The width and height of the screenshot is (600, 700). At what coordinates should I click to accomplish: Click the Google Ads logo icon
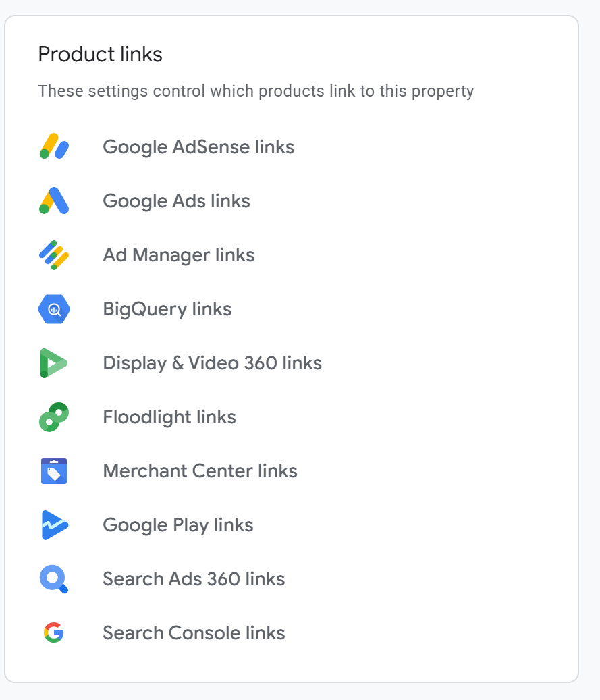(54, 200)
